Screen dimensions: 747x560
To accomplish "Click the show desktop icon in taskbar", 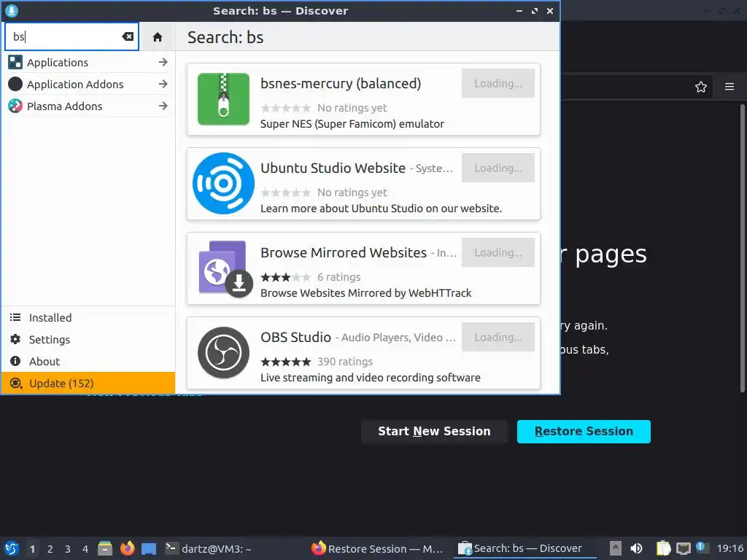I will point(149,548).
